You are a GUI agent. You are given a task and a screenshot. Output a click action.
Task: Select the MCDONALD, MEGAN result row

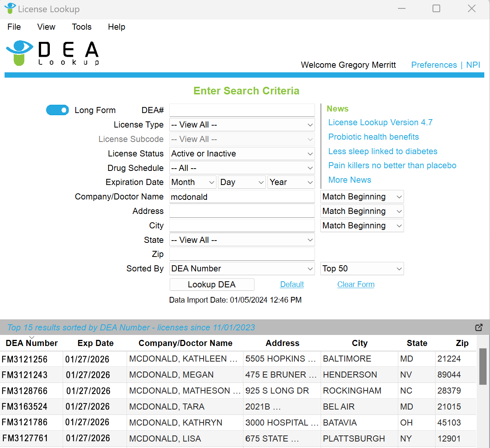coord(171,375)
